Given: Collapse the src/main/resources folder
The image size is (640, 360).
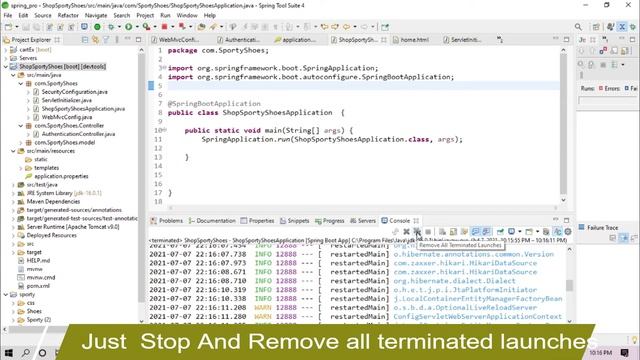Looking at the screenshot, I should point(13,151).
